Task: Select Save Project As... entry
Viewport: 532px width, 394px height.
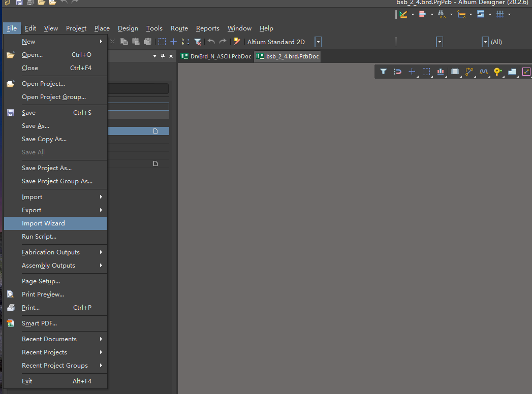Action: pyautogui.click(x=55, y=168)
